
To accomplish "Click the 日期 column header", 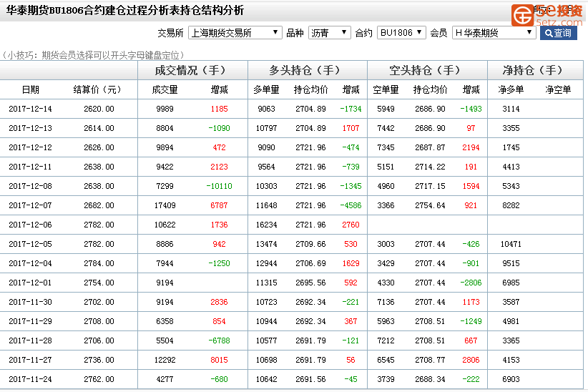I will 30,89.
